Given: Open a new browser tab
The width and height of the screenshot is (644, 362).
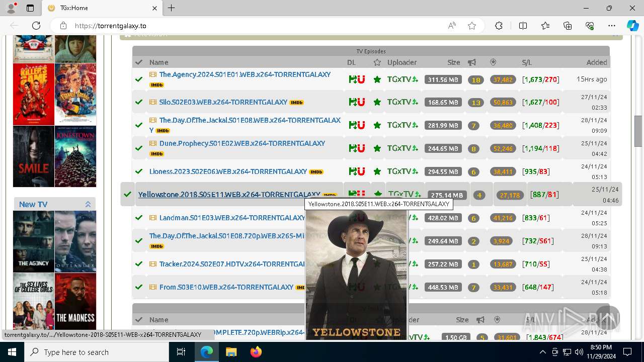Looking at the screenshot, I should click(172, 8).
